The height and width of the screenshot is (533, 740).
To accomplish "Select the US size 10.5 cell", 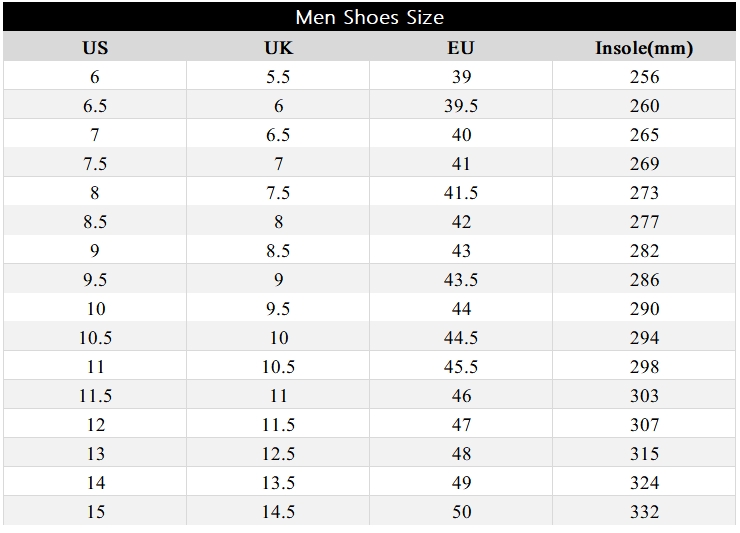I will (x=95, y=338).
